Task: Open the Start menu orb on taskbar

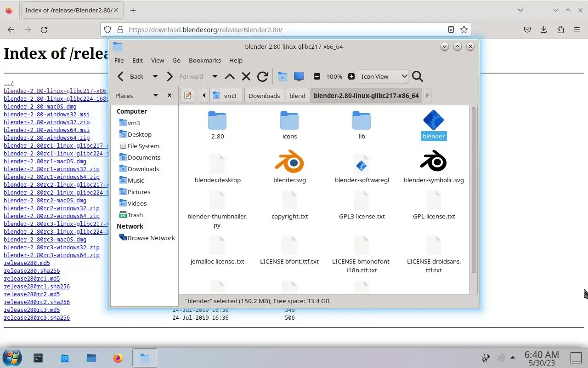Action: coord(11,357)
